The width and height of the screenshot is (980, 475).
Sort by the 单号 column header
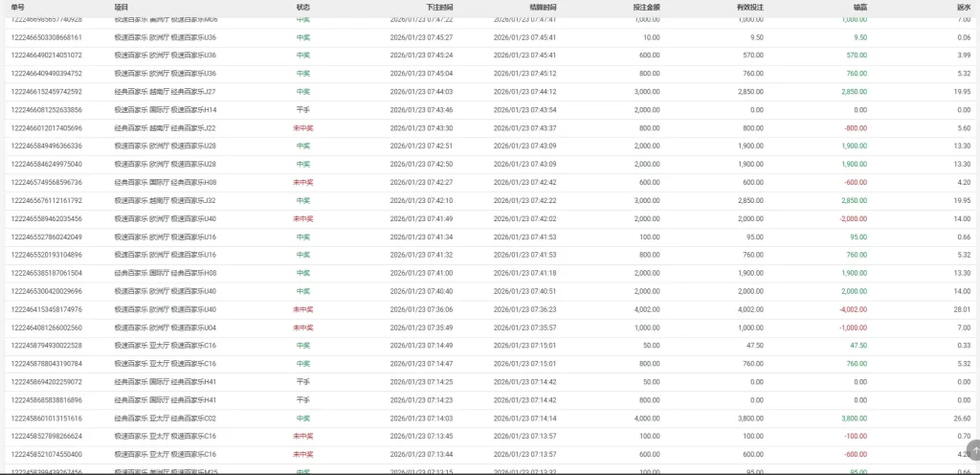click(x=17, y=7)
